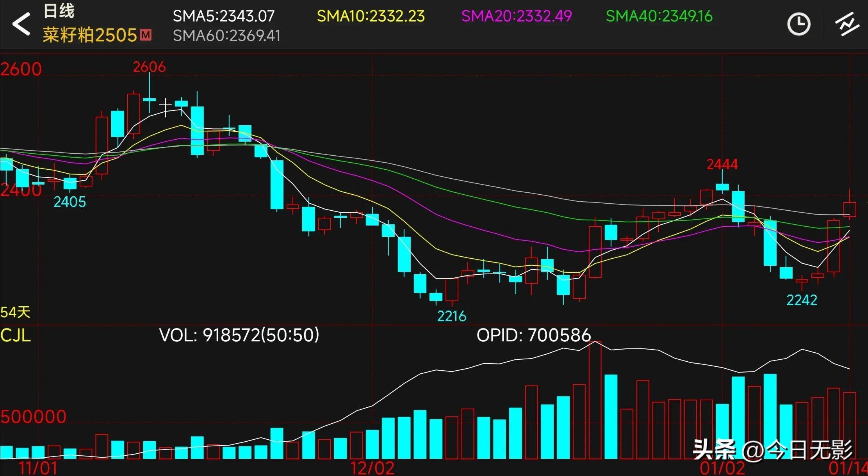This screenshot has width=868, height=476.
Task: Tap the 500000 volume axis label
Action: pos(34,417)
